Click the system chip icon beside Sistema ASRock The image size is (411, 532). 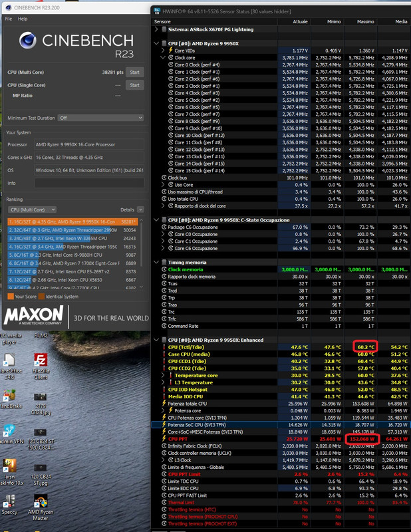(164, 29)
